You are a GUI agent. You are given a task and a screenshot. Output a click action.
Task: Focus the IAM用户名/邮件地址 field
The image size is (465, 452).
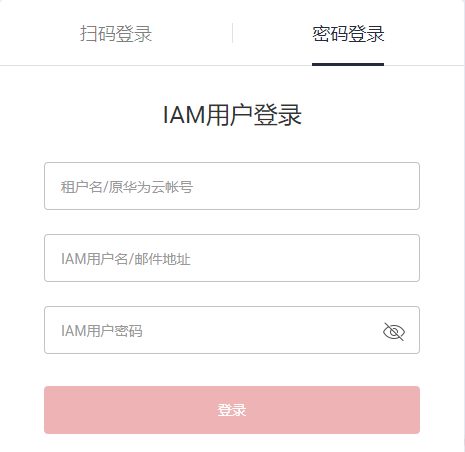coord(232,258)
